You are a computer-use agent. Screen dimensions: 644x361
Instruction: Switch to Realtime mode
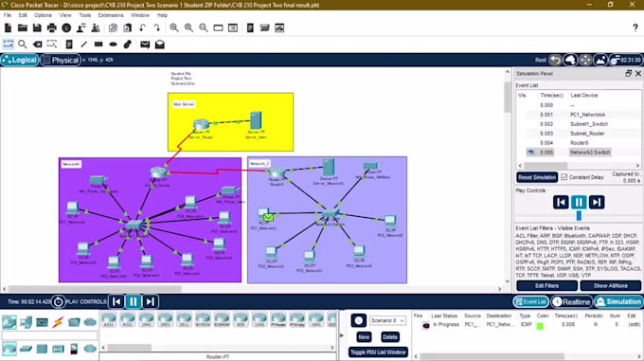tap(571, 302)
